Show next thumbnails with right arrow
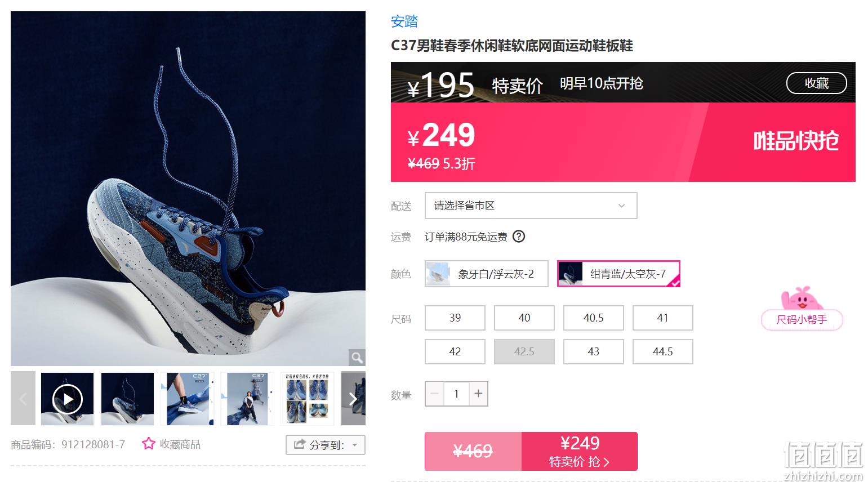 353,399
